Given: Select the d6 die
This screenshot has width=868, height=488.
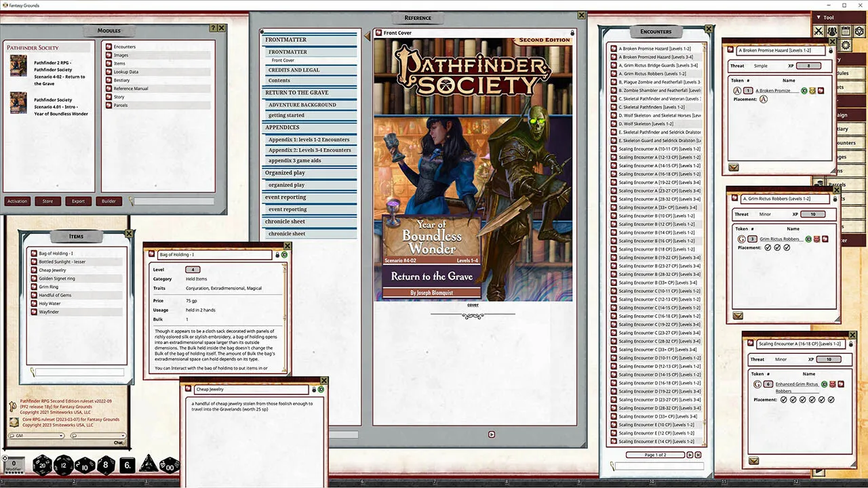Looking at the screenshot, I should [127, 466].
